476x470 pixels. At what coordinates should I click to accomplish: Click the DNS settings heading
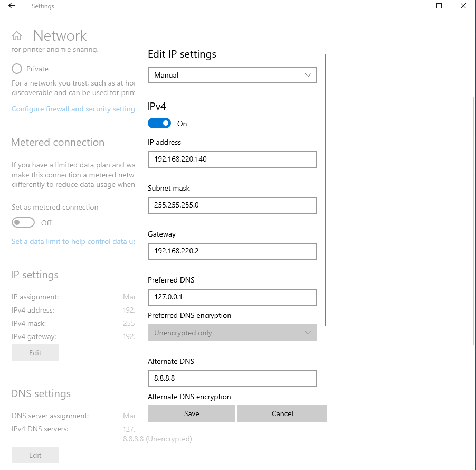tap(41, 393)
